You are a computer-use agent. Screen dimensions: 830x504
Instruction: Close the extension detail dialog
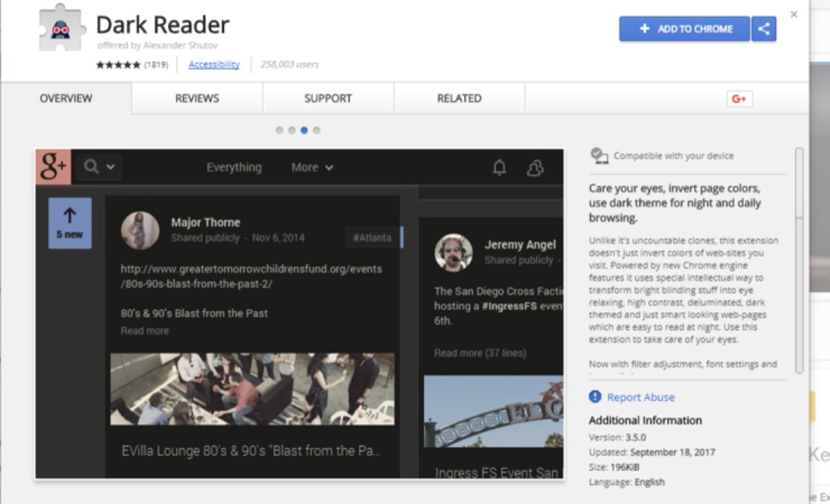point(794,15)
